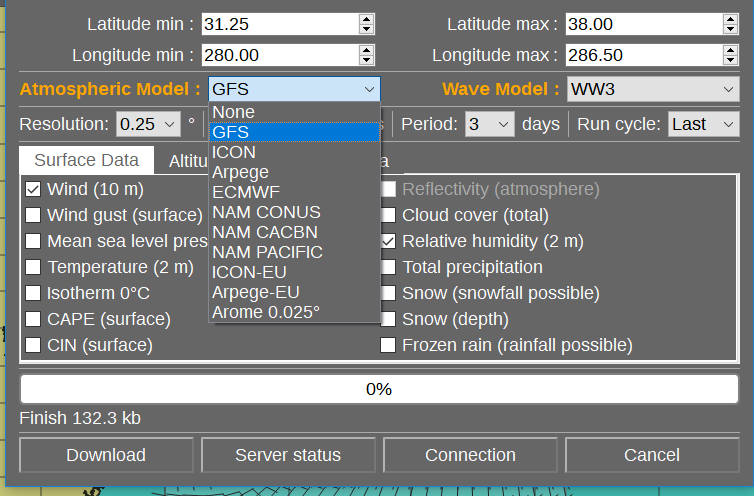Choose Arpege atmospheric model
Viewport: 754px width, 496px height.
pos(294,172)
